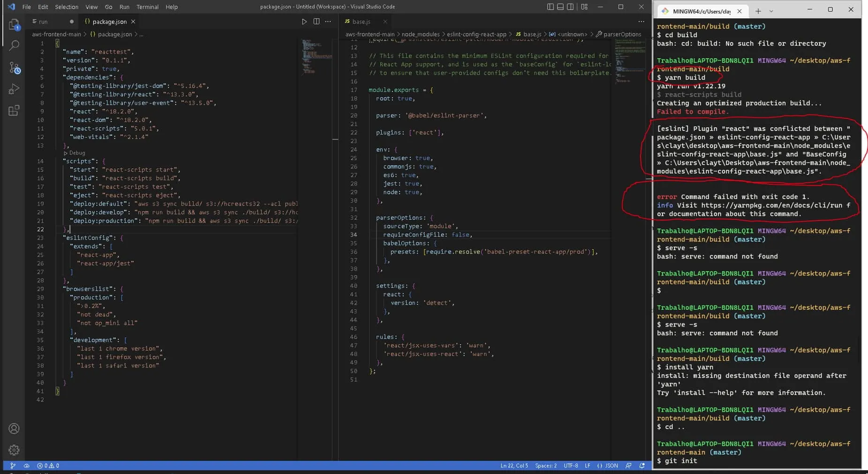Open the Help menu
The image size is (868, 474).
172,7
